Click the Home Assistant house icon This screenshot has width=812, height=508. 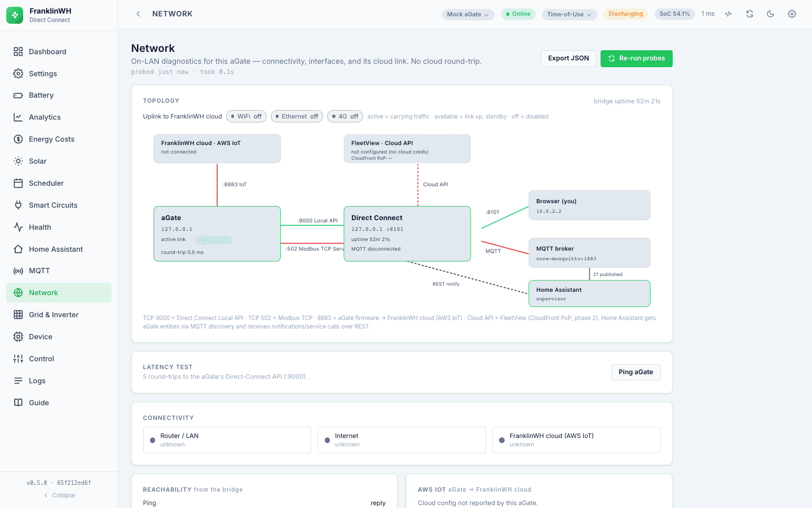tap(18, 249)
